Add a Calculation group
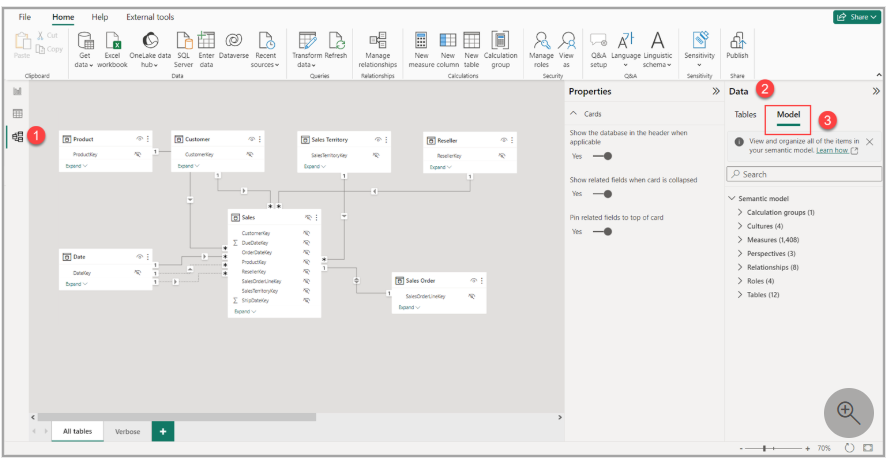The image size is (890, 460). 500,50
